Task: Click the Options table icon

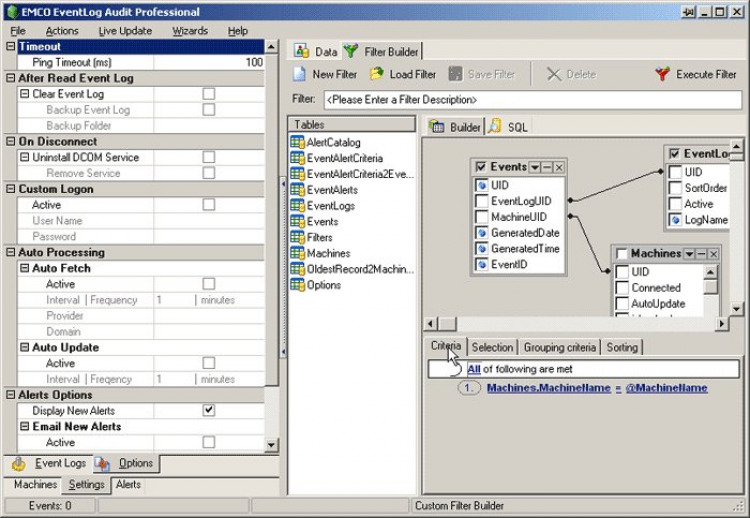Action: [298, 285]
